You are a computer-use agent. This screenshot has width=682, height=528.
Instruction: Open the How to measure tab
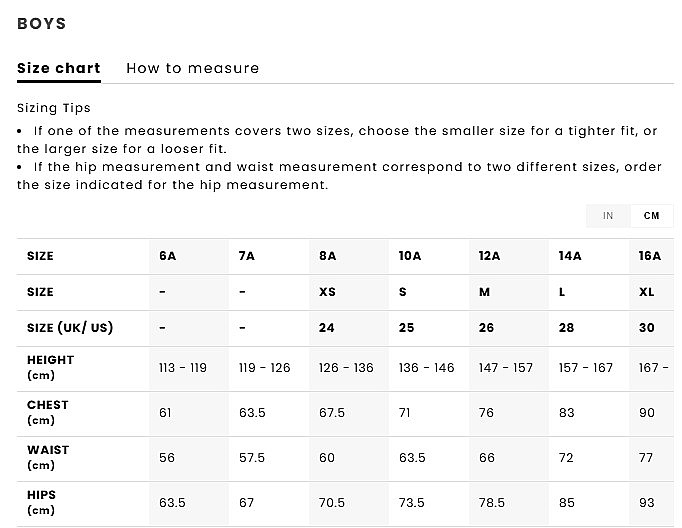pos(192,69)
